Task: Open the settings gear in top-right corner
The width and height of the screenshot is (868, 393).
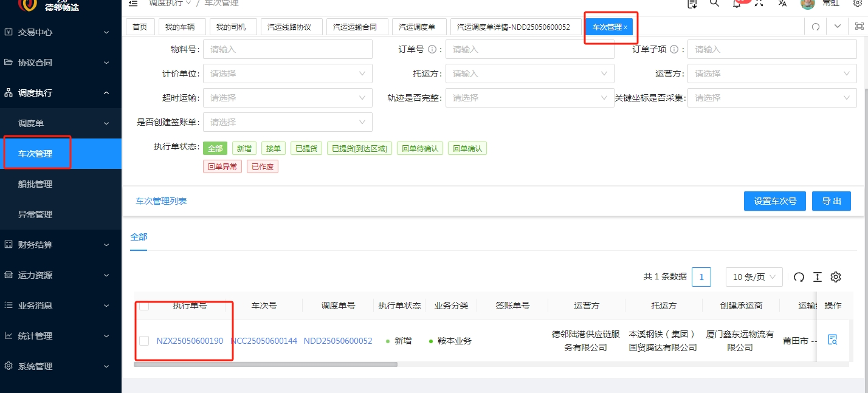Action: pyautogui.click(x=858, y=3)
